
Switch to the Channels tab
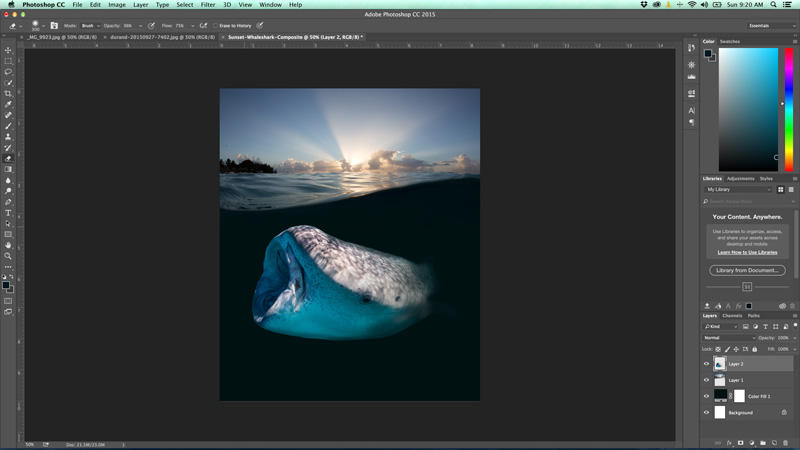pyautogui.click(x=733, y=316)
